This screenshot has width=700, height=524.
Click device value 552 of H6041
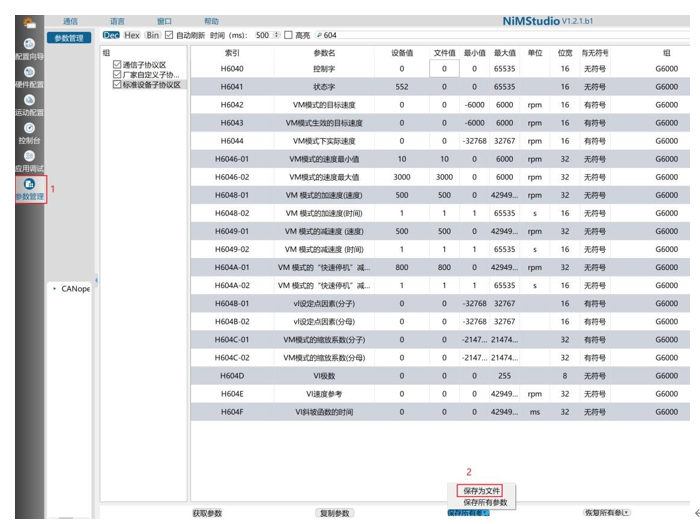tap(402, 87)
